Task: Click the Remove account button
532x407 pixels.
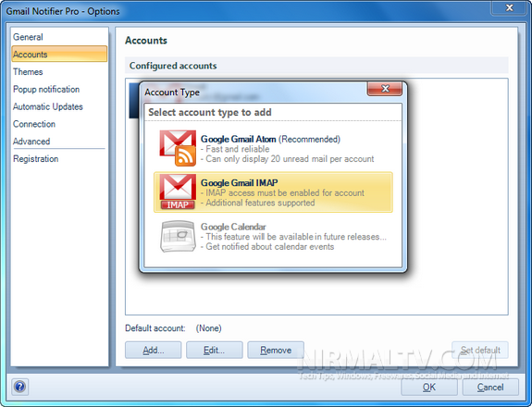Action: [276, 350]
